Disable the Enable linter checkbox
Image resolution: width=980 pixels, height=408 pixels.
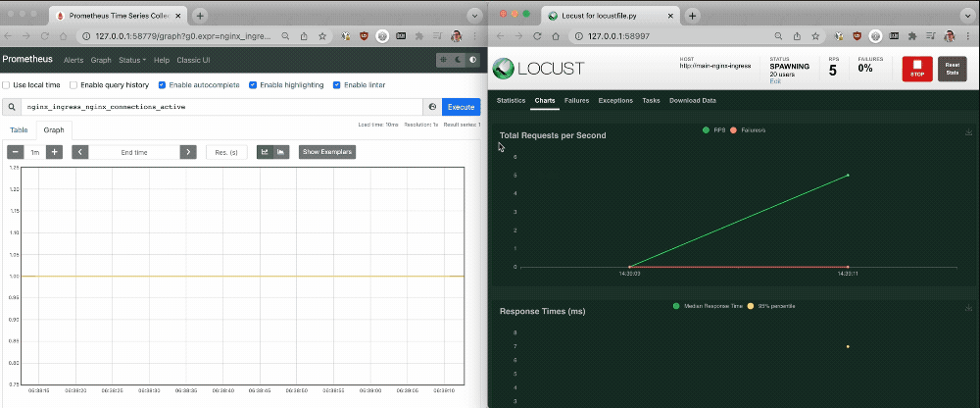(337, 85)
